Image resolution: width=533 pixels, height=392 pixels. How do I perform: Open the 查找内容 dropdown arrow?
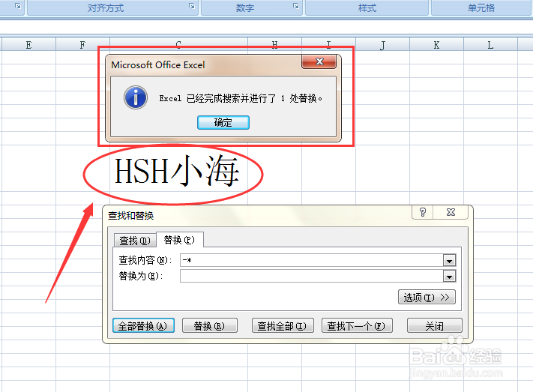click(449, 261)
